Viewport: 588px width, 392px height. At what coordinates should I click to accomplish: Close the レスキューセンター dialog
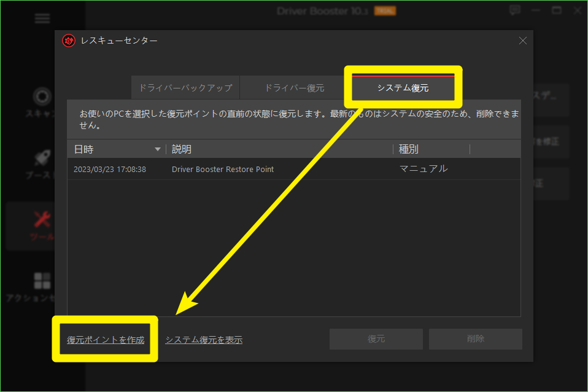[523, 41]
